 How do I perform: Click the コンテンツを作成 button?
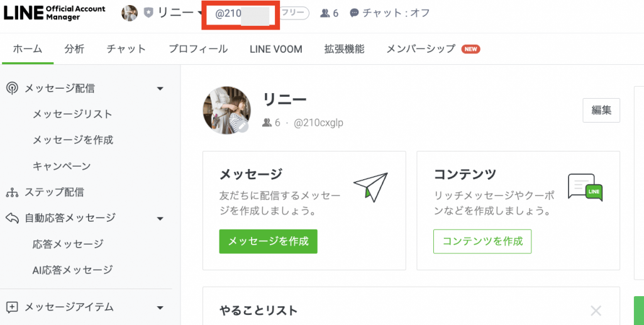coord(482,241)
